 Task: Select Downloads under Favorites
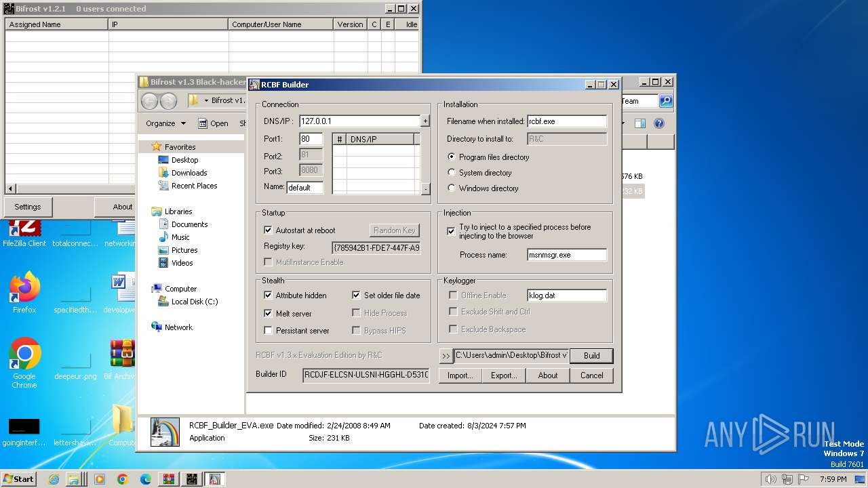tap(189, 173)
